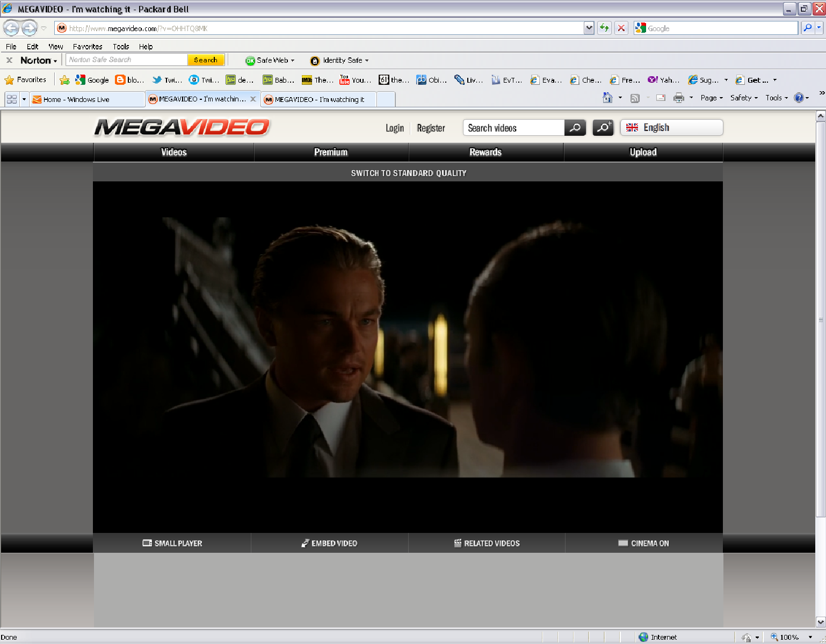Click the Register link
Image resolution: width=826 pixels, height=644 pixels.
[431, 128]
